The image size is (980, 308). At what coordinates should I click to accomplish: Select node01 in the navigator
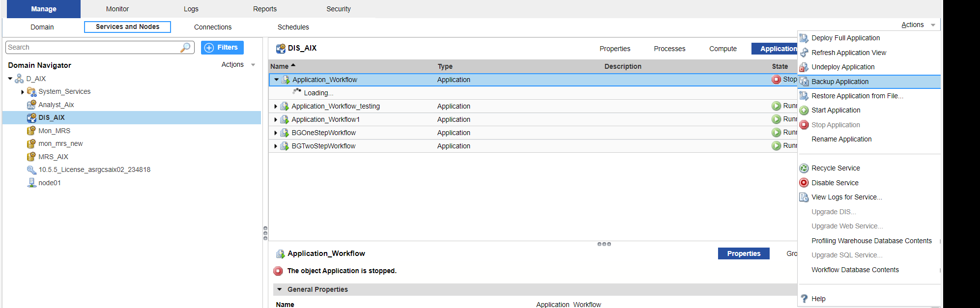50,183
